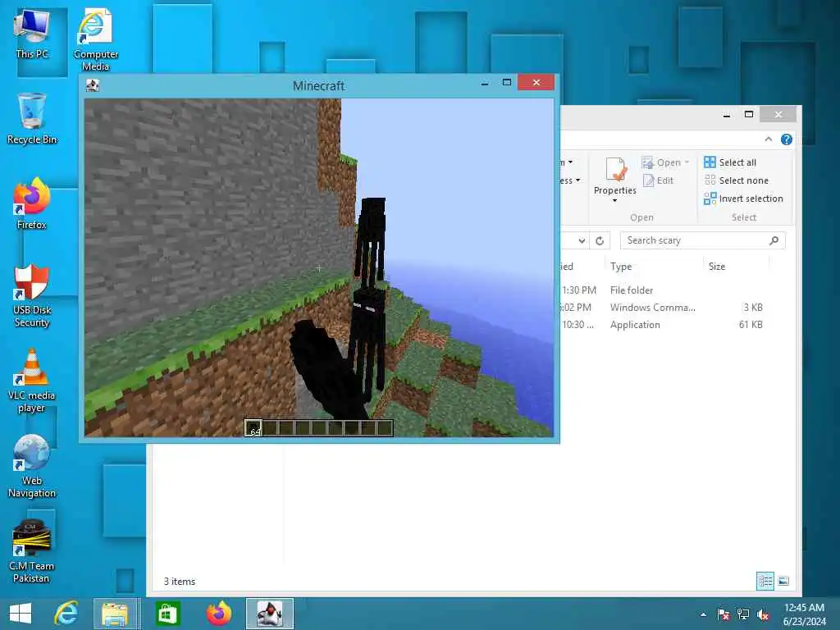Launch VLC media player desktop shortcut
This screenshot has width=840, height=630.
click(32, 381)
